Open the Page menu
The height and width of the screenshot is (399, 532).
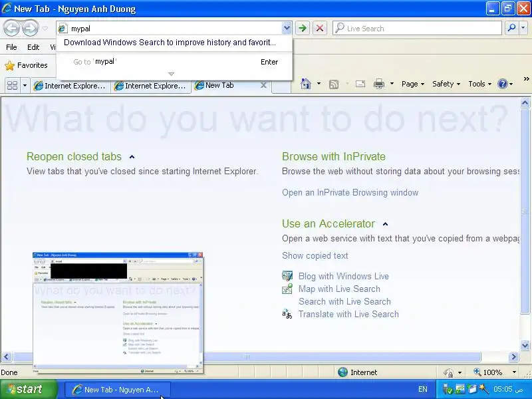tap(413, 84)
